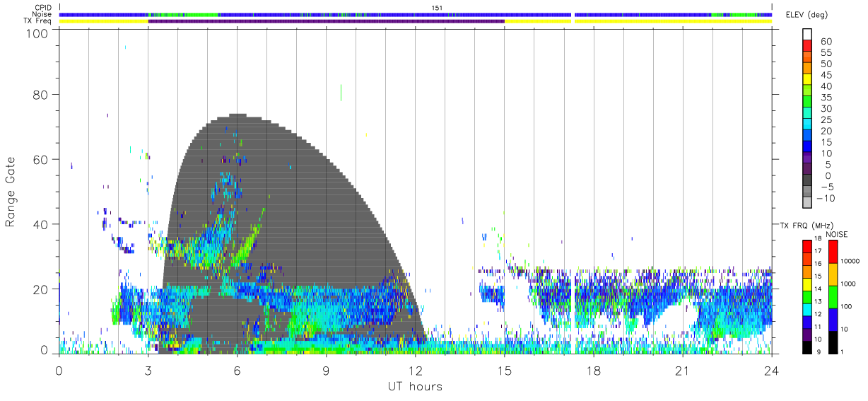
Task: Click the '21' tick label on UT hours axis
Action: pos(682,370)
